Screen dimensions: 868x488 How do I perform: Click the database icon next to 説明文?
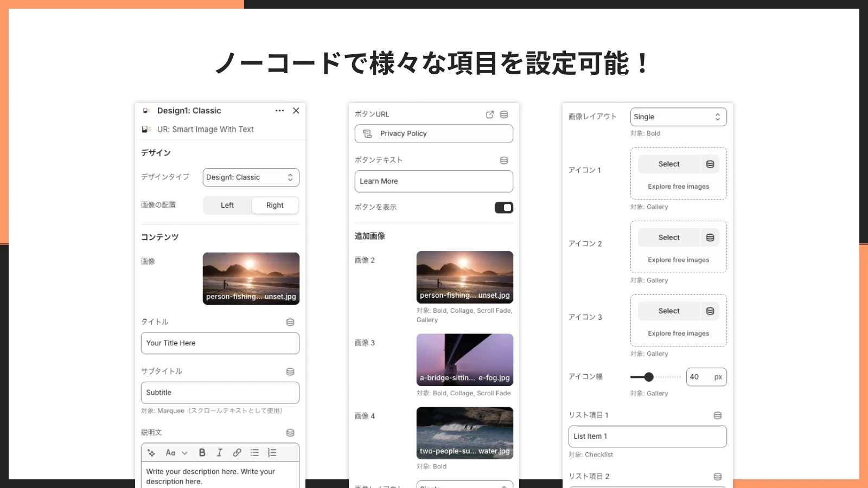(x=290, y=433)
